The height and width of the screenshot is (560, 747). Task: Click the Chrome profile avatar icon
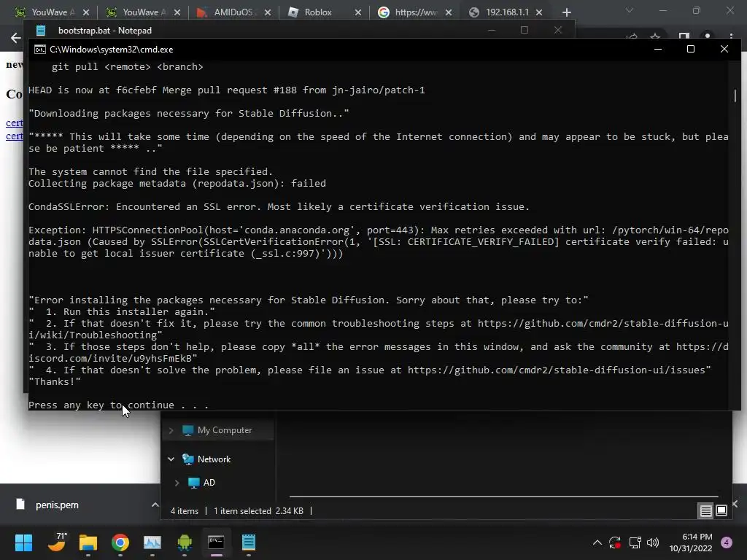(708, 36)
